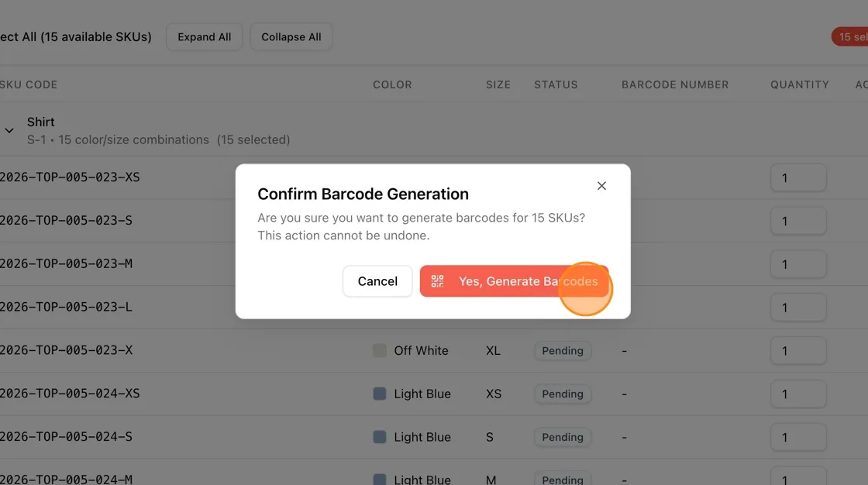Select SKU code 2026-TOP-005-023-S
Viewport: 868px width, 485px height.
[66, 220]
